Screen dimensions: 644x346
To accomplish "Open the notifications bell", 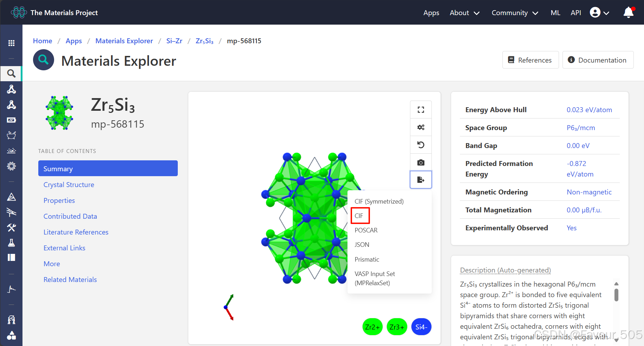I will coord(628,13).
